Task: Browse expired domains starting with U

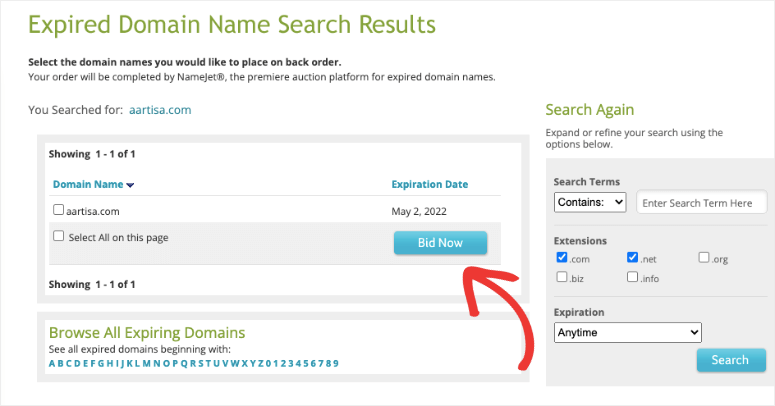Action: [217, 363]
